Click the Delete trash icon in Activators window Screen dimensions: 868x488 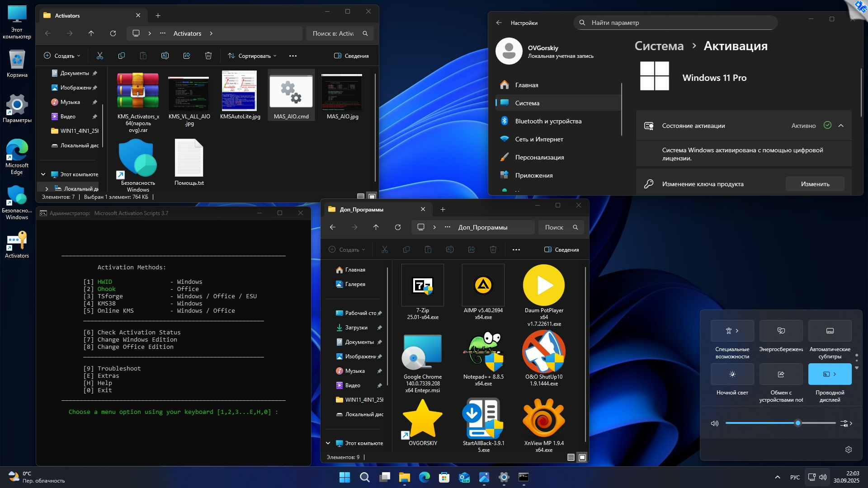(x=208, y=56)
